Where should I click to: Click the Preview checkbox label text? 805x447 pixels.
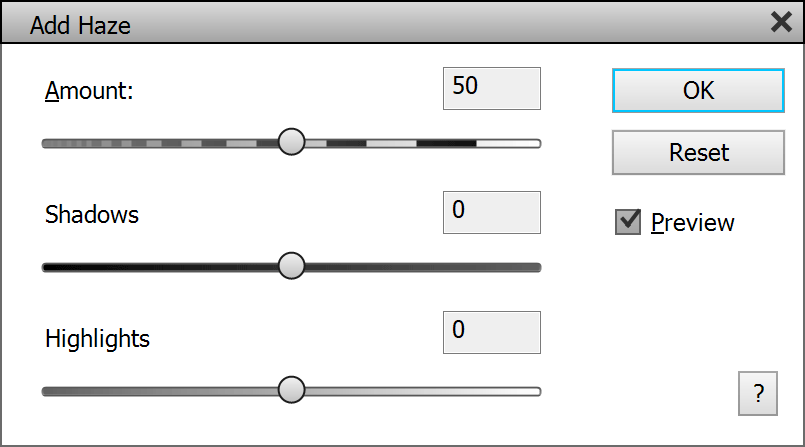point(692,222)
